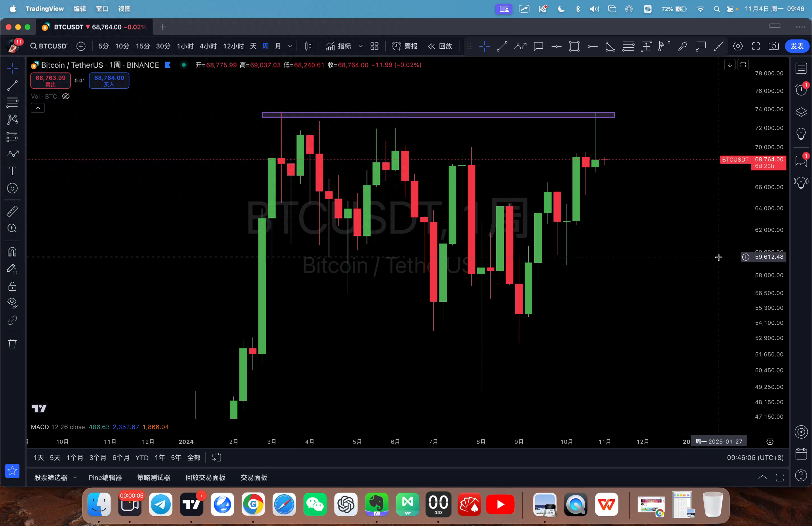Hide all drawings with eye icon
Screen dimensions: 812x526
click(x=13, y=303)
